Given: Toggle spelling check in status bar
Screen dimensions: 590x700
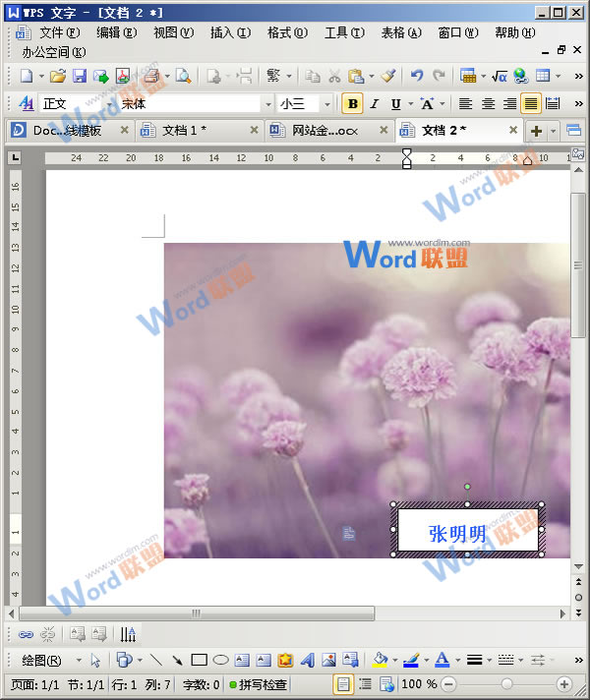Looking at the screenshot, I should pos(258,684).
